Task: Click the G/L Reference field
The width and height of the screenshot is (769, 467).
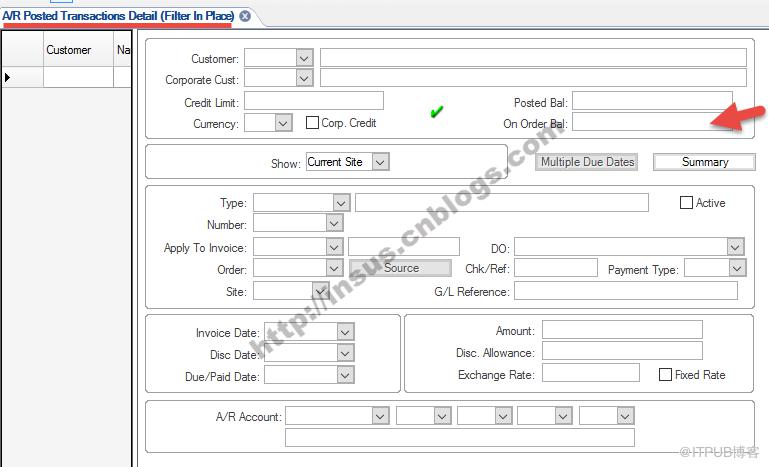Action: point(626,290)
